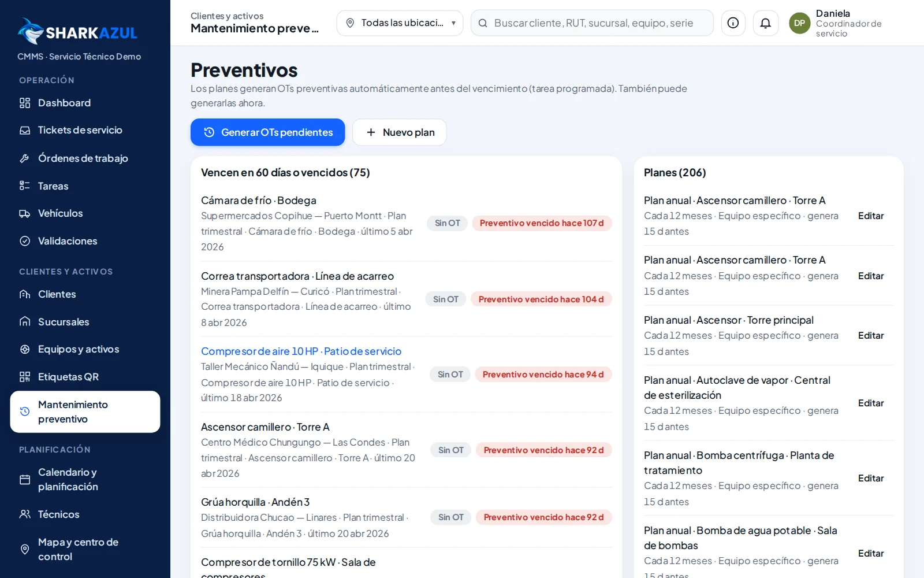Select Tareas in the sidebar
924x578 pixels.
pyautogui.click(x=85, y=186)
